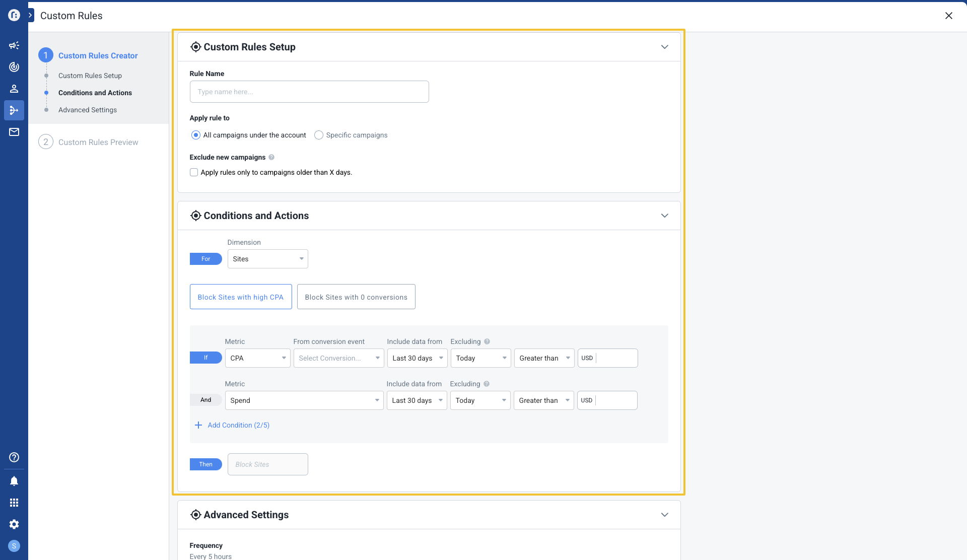Expand sidebar with the chevron arrow toggle
Screen dimensions: 967x560
(x=31, y=16)
